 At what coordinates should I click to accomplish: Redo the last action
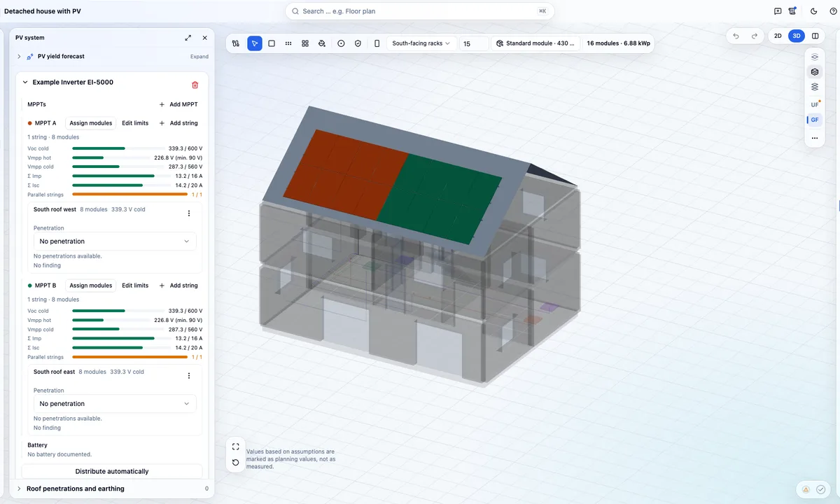coord(754,36)
